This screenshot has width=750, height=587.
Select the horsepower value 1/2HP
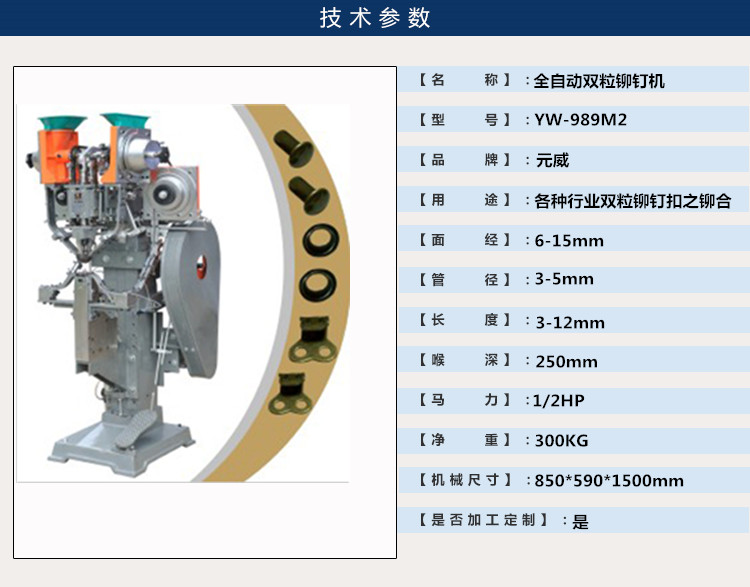click(559, 400)
